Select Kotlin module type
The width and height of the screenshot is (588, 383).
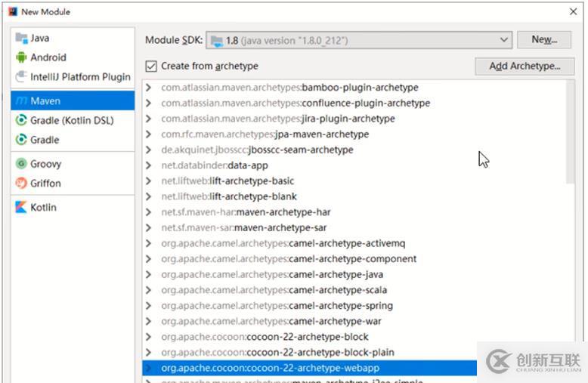point(73,207)
